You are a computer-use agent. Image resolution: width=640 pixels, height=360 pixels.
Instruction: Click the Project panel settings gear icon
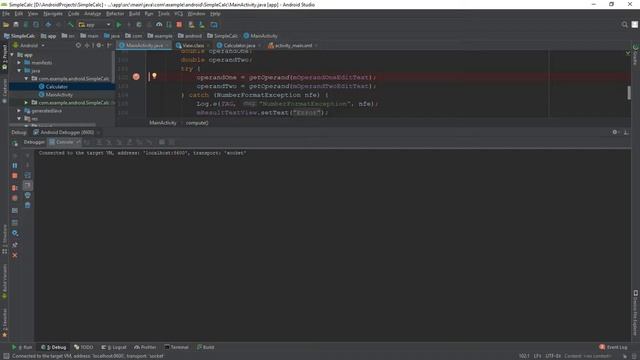[99, 45]
